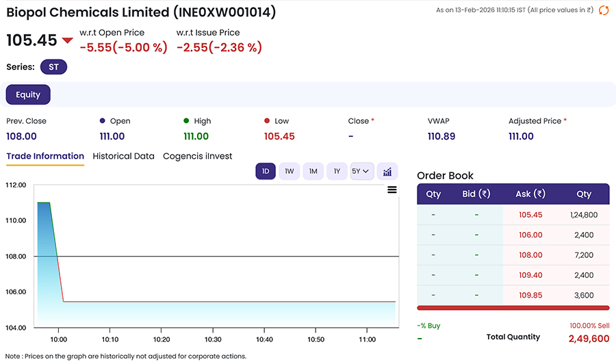Click the -% Buy label
This screenshot has width=616, height=364.
[x=428, y=326]
